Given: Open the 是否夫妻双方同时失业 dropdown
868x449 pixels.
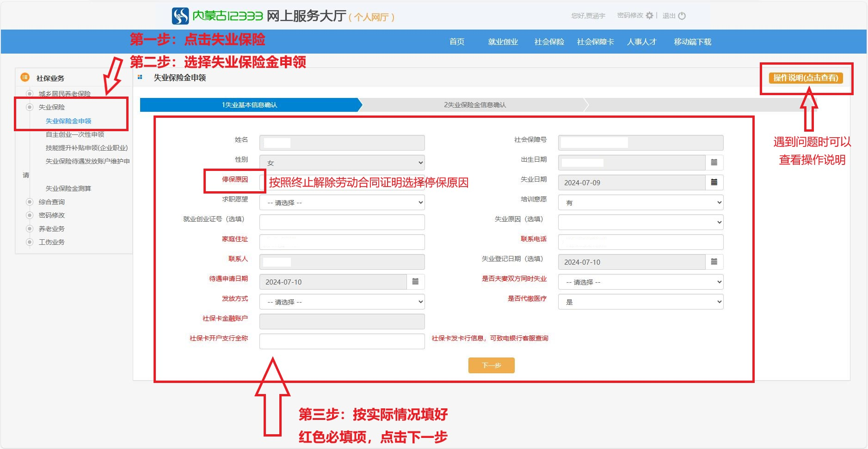Looking at the screenshot, I should [640, 282].
